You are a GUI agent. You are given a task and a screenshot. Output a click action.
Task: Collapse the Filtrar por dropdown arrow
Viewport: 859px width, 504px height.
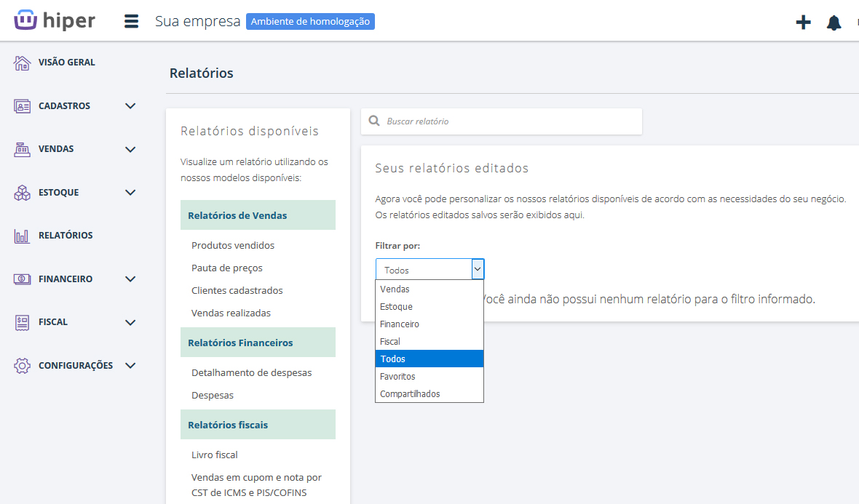click(x=478, y=269)
